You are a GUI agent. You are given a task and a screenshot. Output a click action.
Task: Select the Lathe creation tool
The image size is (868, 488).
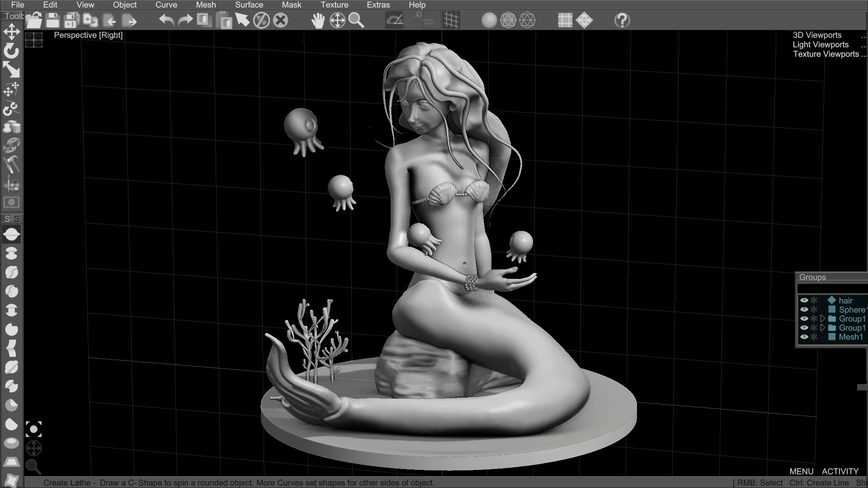click(11, 234)
